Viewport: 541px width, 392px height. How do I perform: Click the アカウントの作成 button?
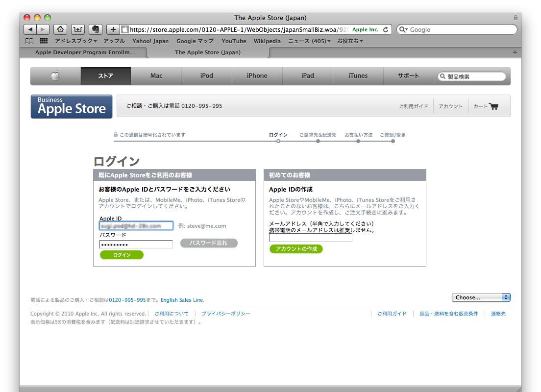296,249
